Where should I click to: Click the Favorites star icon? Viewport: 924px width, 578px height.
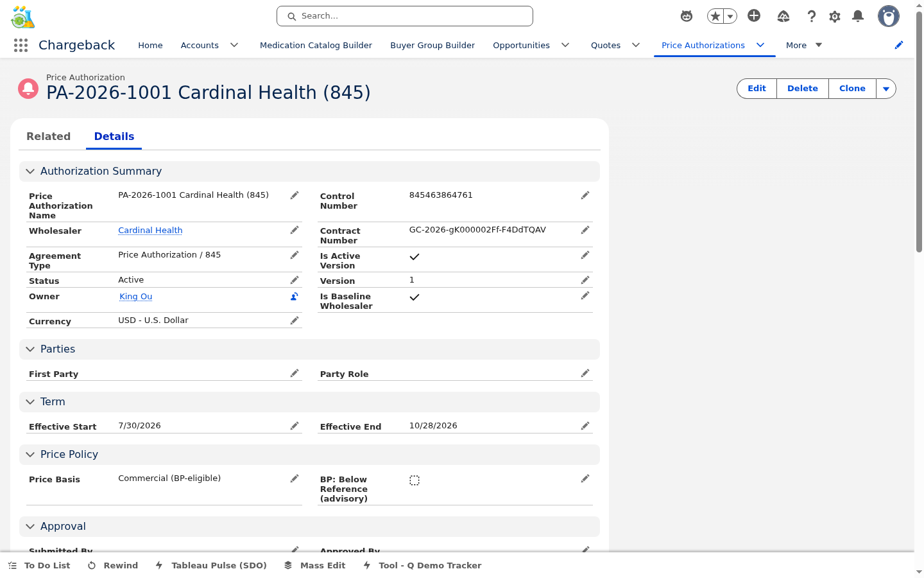pos(715,16)
